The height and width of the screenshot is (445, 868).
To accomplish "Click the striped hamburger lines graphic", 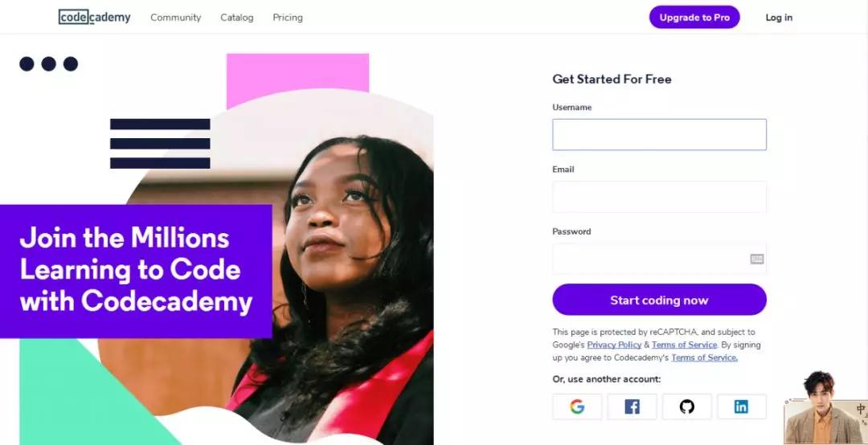I will tap(160, 144).
